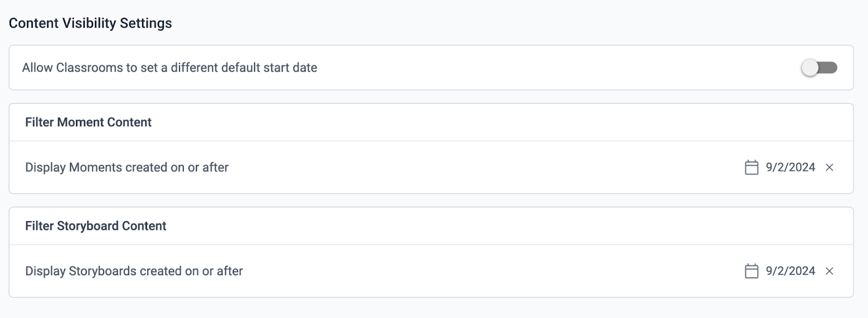
Task: Remove the Moments start date filter
Action: click(x=829, y=167)
